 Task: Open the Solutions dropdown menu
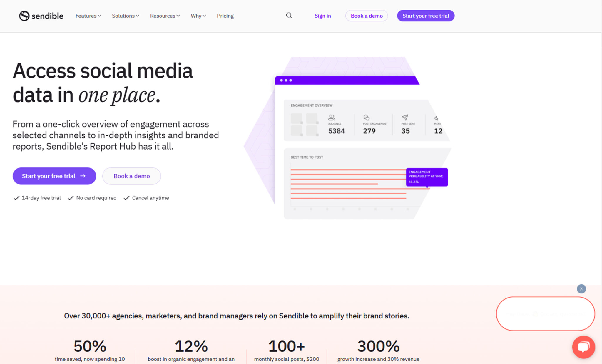(125, 16)
